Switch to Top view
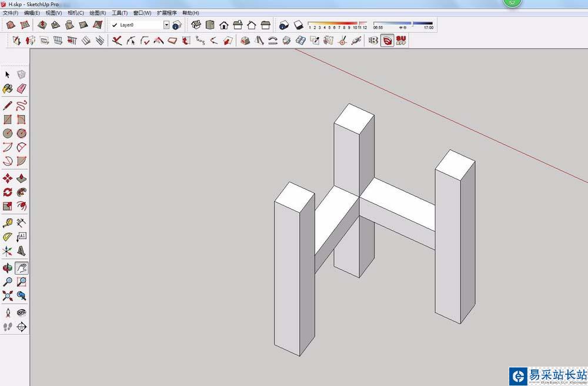The height and width of the screenshot is (386, 588). click(210, 25)
